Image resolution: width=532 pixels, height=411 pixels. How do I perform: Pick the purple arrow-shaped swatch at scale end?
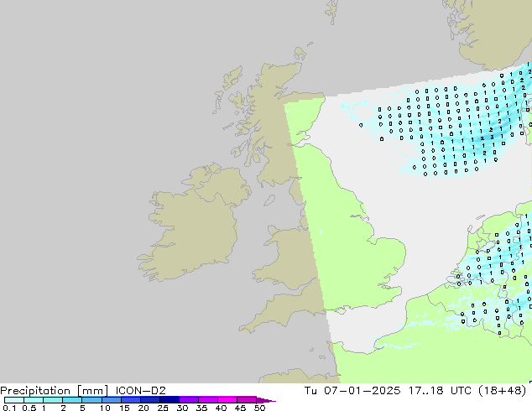tap(266, 400)
